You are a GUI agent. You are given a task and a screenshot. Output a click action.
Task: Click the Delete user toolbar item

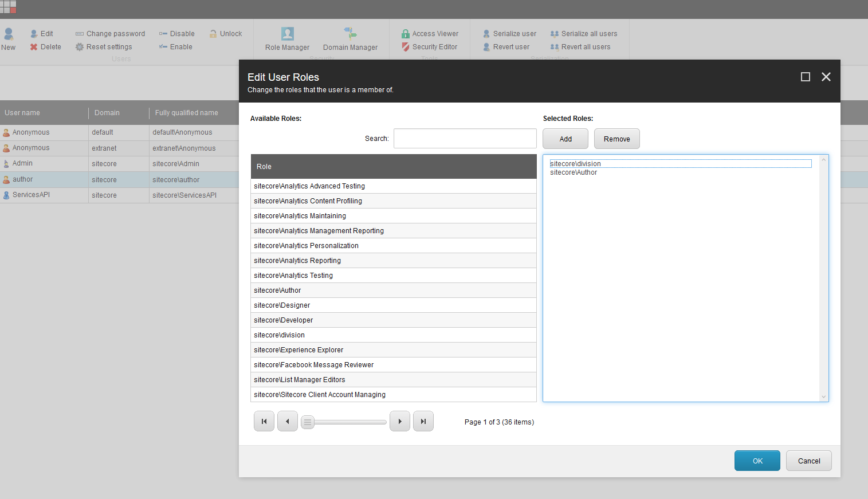pos(46,47)
